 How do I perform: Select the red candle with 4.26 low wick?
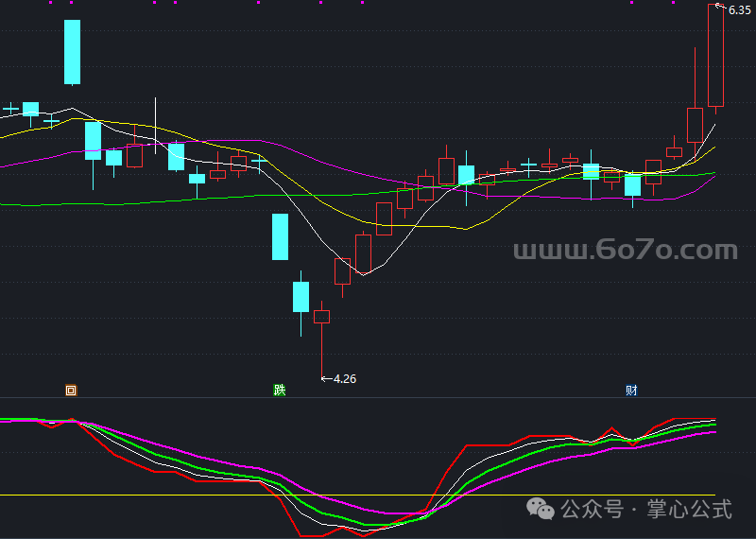pyautogui.click(x=321, y=317)
